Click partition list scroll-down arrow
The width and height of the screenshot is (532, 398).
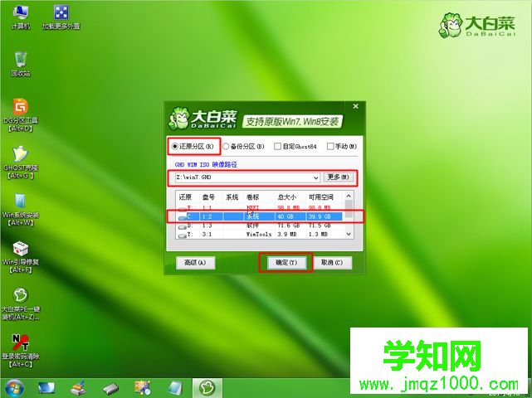pos(349,235)
